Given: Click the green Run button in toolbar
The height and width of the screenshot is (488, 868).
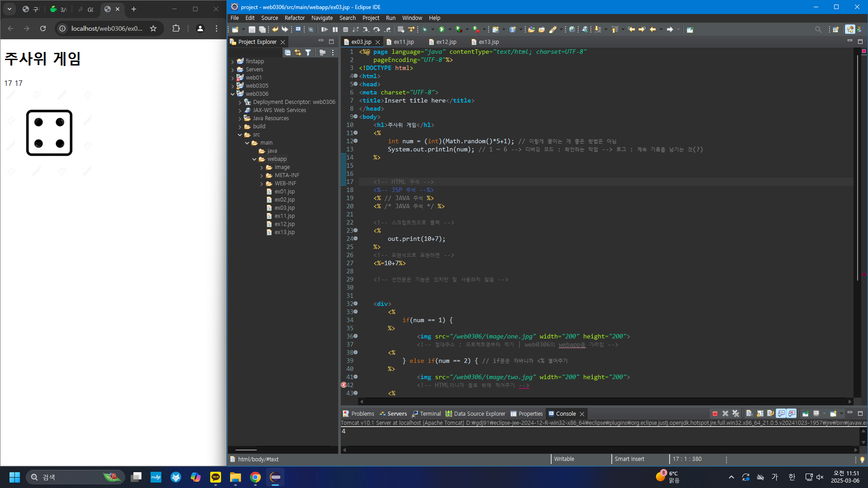Looking at the screenshot, I should tap(442, 29).
